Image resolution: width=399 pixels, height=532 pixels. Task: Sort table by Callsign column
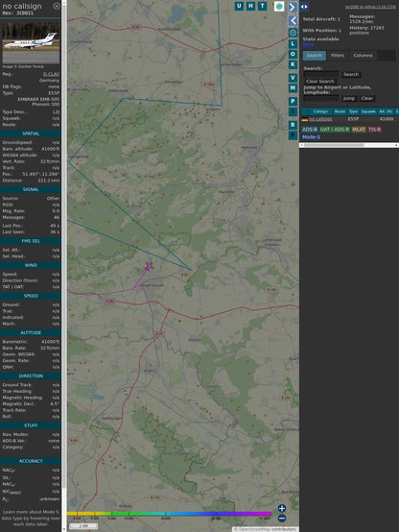tap(320, 111)
